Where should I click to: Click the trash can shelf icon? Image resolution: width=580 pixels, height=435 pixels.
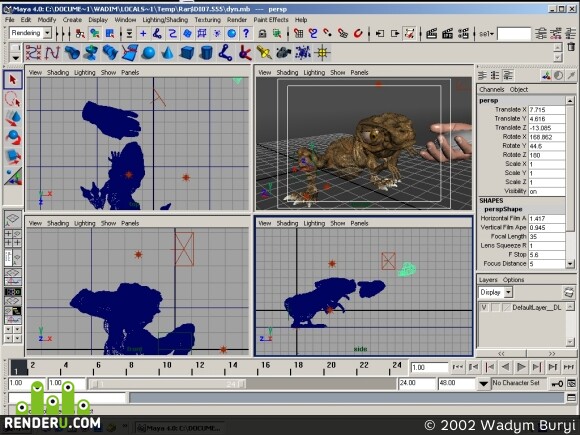[x=571, y=47]
